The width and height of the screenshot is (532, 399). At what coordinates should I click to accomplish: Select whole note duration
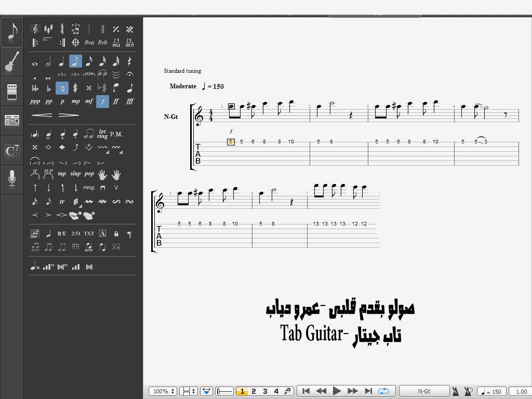(x=35, y=63)
